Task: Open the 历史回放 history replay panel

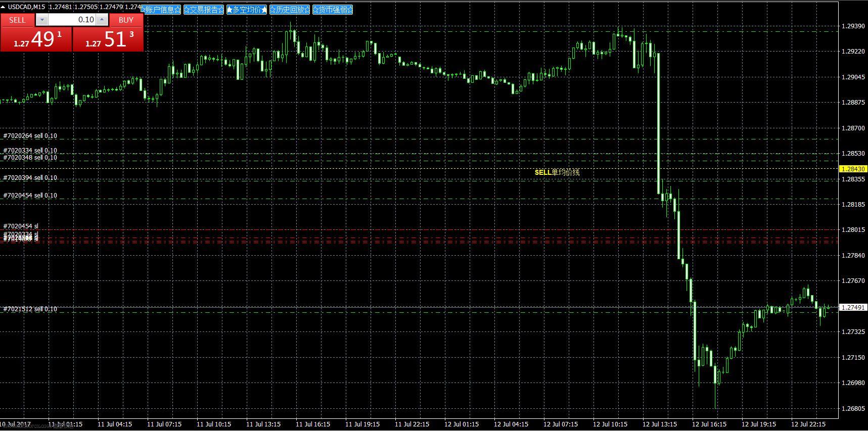Action: pyautogui.click(x=290, y=10)
